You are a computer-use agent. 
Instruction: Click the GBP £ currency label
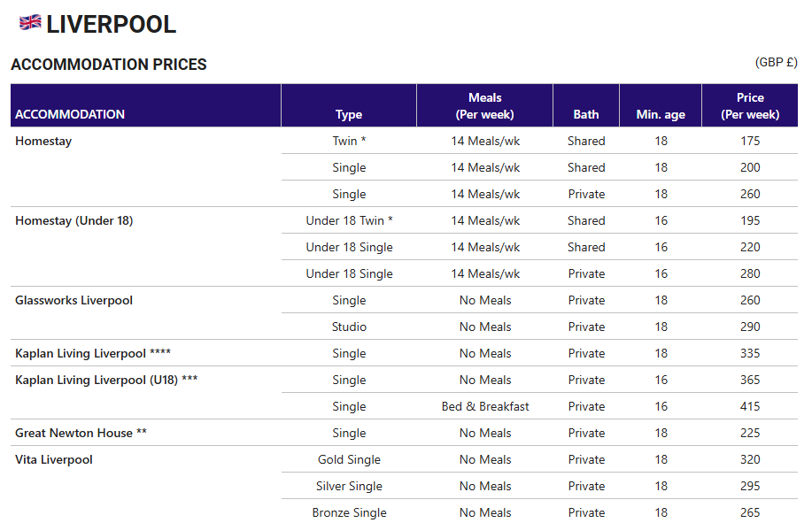point(777,62)
